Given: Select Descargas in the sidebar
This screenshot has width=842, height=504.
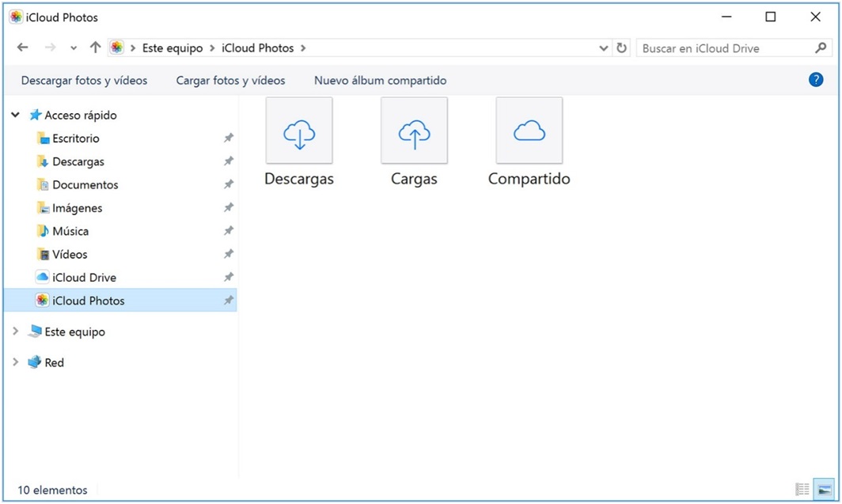Looking at the screenshot, I should (78, 161).
